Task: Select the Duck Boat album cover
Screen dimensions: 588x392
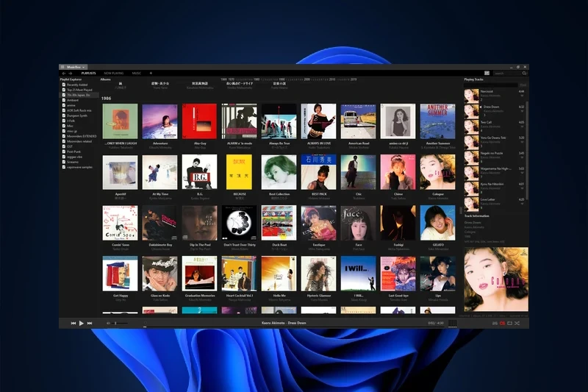Action: [x=279, y=223]
